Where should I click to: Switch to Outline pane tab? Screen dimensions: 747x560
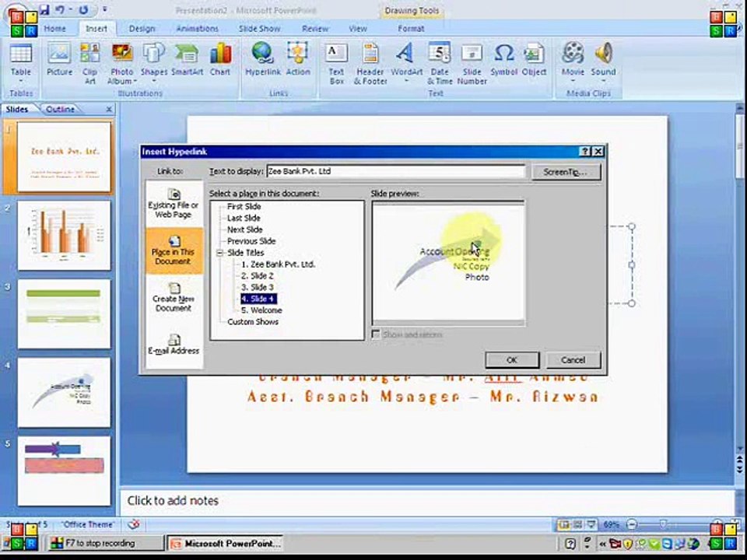(60, 109)
